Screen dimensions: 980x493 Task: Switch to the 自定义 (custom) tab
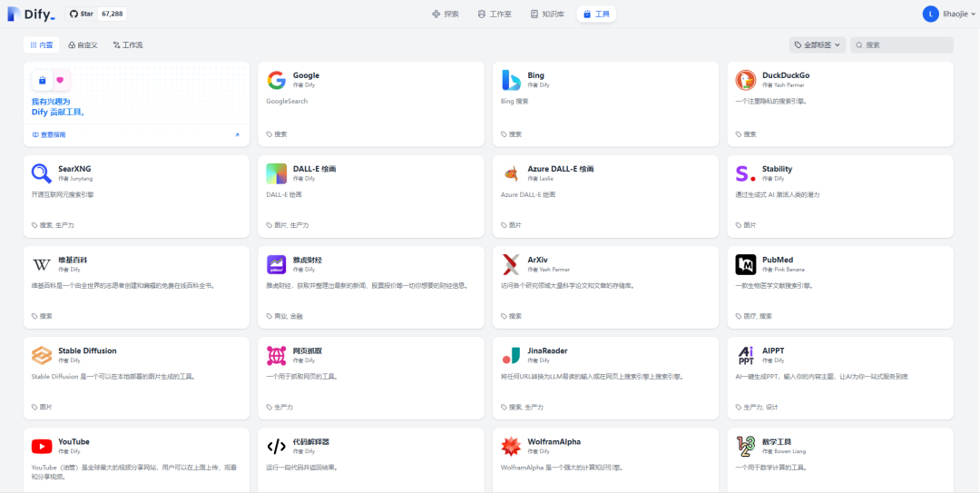pos(83,45)
